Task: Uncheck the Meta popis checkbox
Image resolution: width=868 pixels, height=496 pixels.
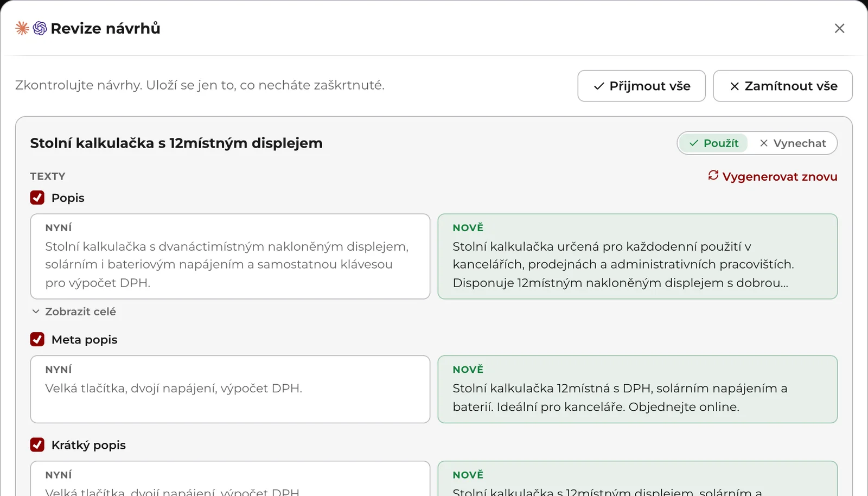Action: (x=37, y=339)
